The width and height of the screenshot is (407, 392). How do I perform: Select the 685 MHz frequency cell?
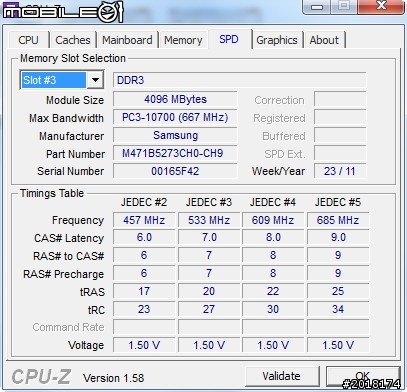(x=338, y=220)
